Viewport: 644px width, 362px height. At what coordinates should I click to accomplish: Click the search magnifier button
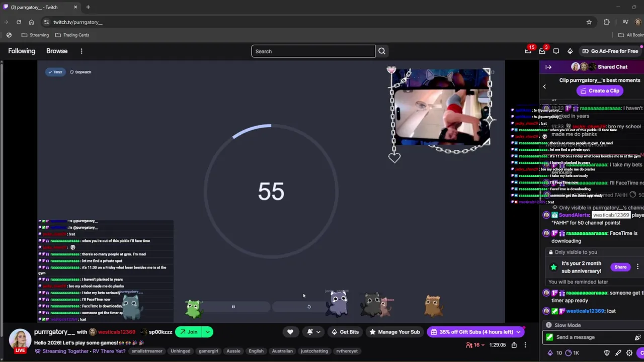[382, 51]
